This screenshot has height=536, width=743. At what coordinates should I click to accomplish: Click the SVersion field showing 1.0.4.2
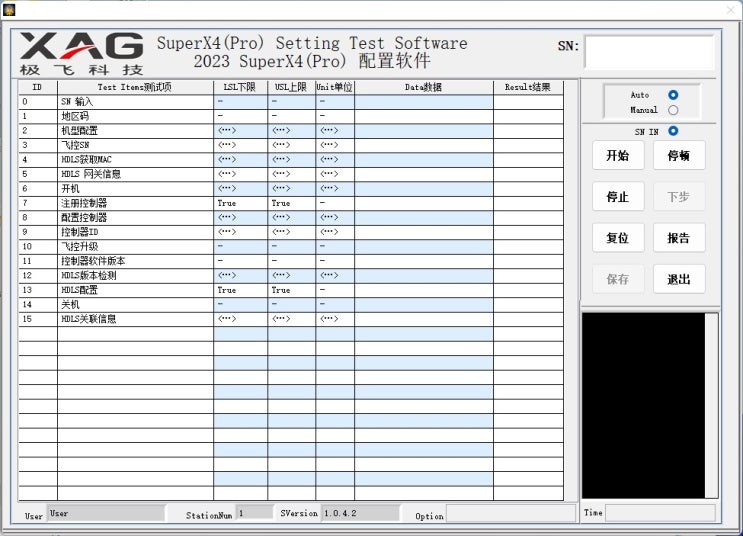pyautogui.click(x=360, y=513)
